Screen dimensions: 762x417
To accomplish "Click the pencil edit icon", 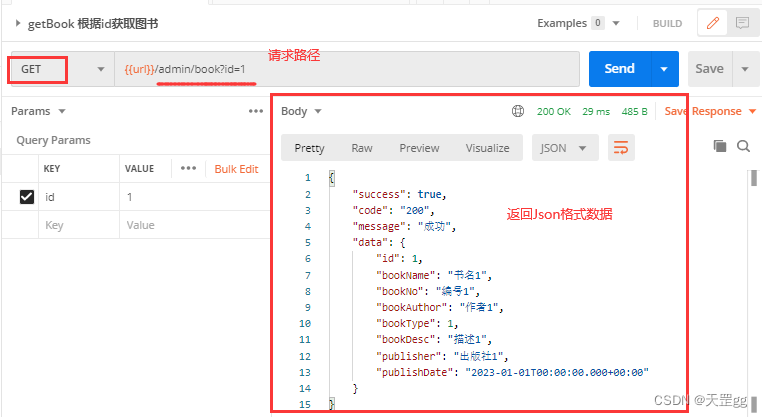I will pos(712,23).
